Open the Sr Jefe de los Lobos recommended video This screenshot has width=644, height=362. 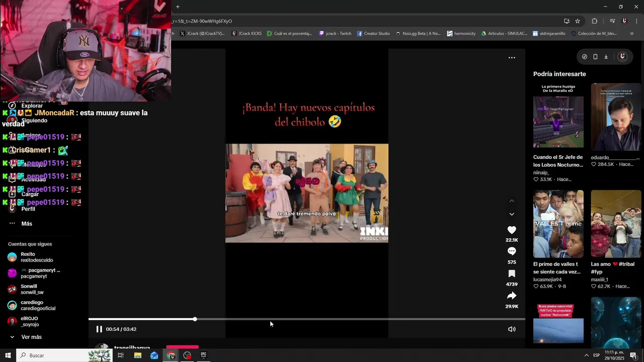coord(558,116)
